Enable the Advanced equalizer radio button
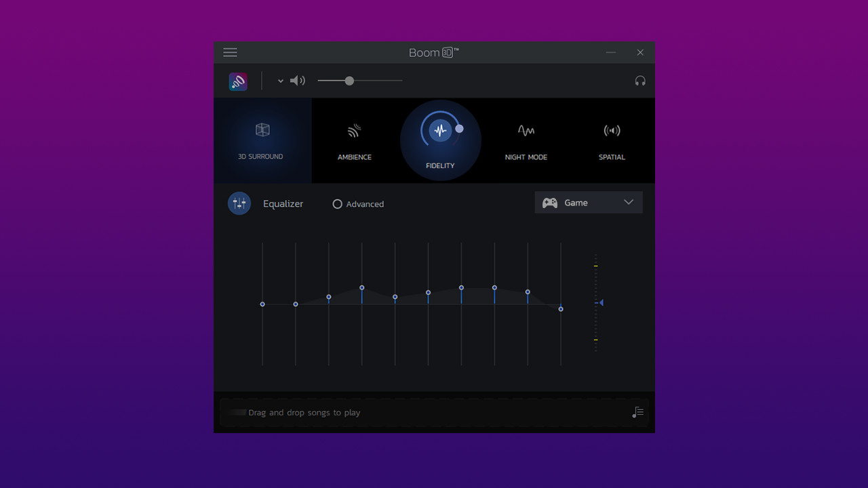Viewport: 868px width, 488px height. coord(337,204)
